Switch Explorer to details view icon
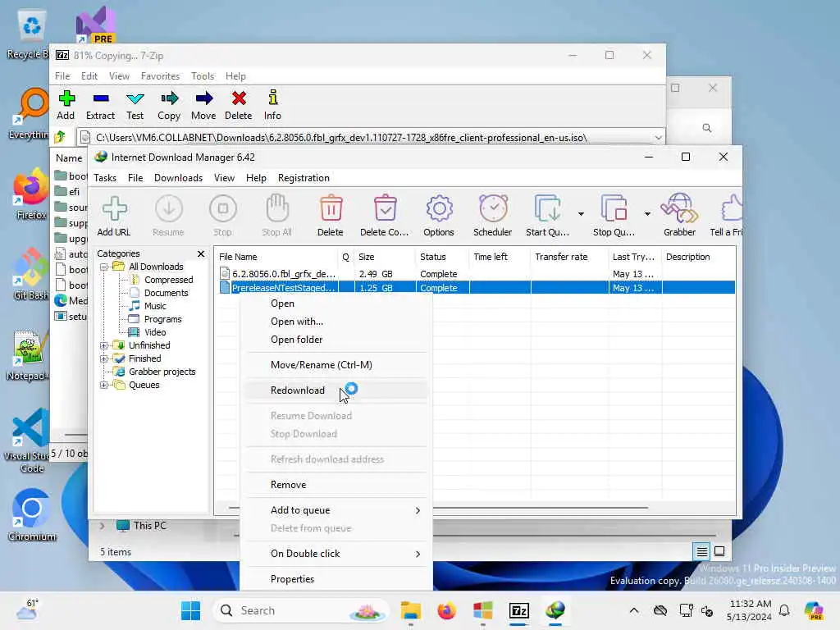Image resolution: width=840 pixels, height=630 pixels. click(x=702, y=551)
